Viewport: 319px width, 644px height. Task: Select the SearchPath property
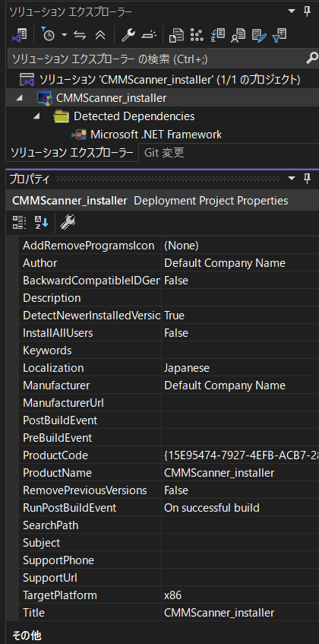tap(50, 525)
